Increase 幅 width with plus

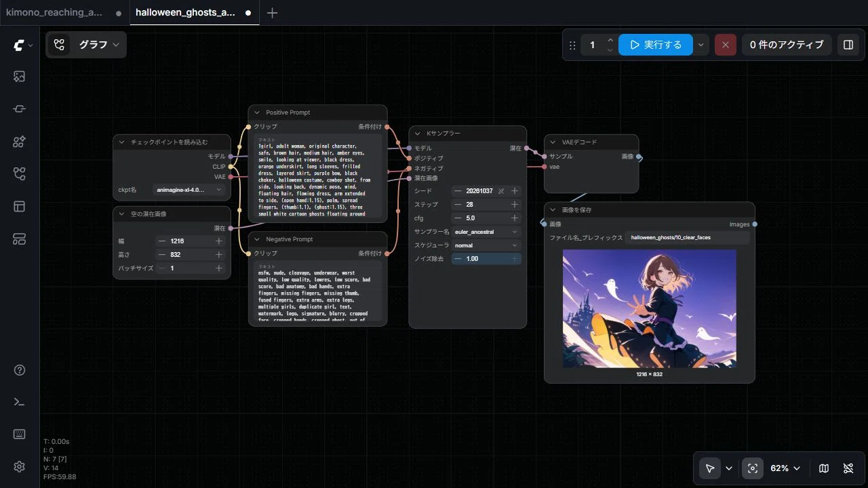click(219, 241)
